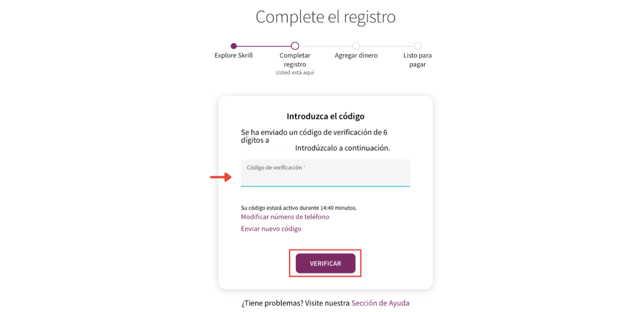Click the Usted está aquí indicator text

pyautogui.click(x=295, y=72)
